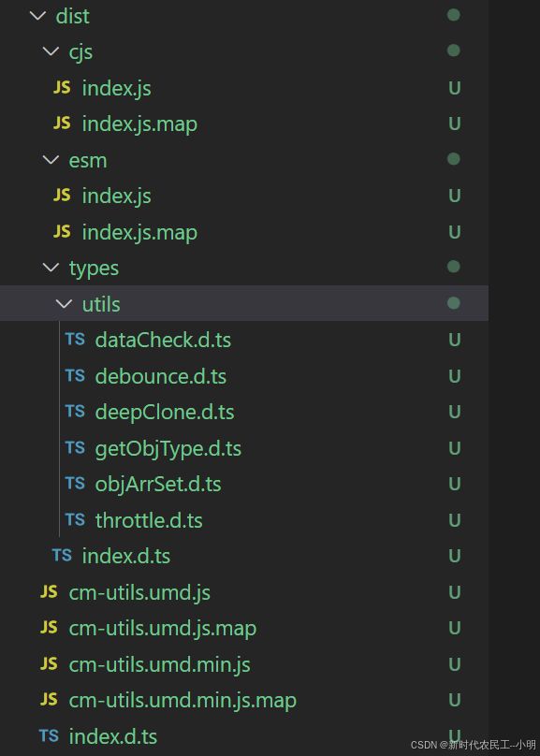Click JS icon beside cm-utils.umd.js.map
This screenshot has height=756, width=540.
click(49, 627)
